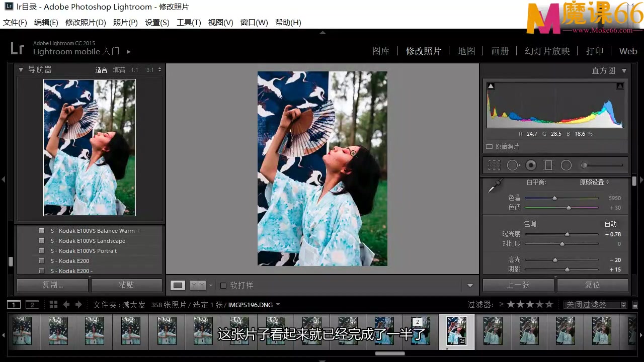
Task: Collapse the 直方图 panel
Action: point(624,70)
